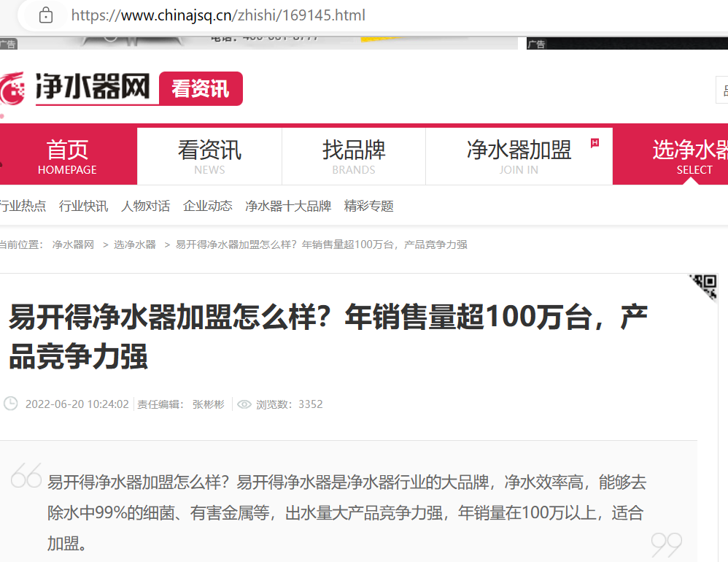This screenshot has height=562, width=728.
Task: Go to 人物对话 sub-navigation link
Action: 145,206
